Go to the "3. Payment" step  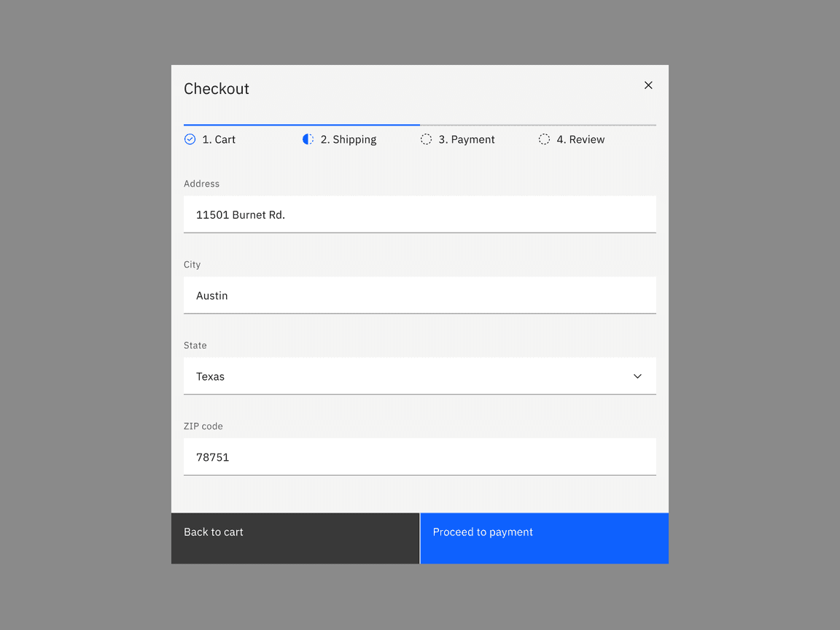point(467,139)
